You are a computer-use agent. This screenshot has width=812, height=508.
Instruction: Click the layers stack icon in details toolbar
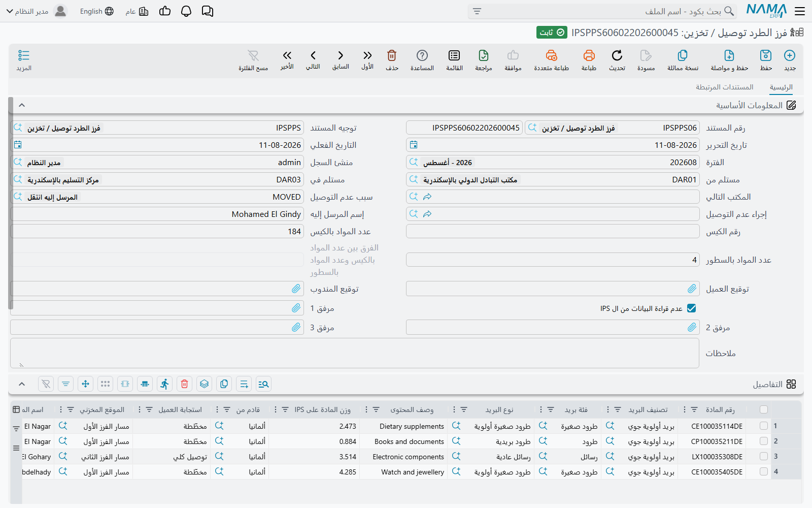coord(205,384)
